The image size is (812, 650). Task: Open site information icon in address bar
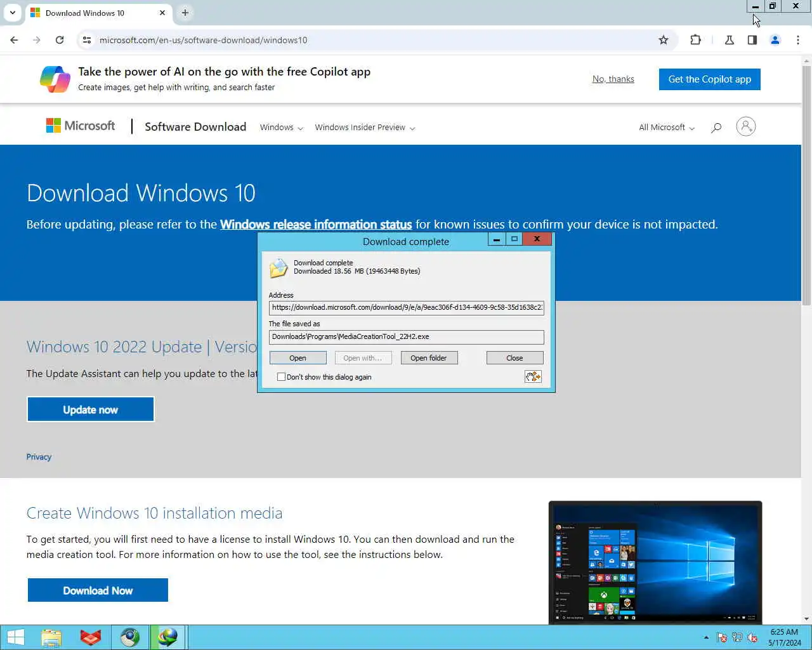tap(87, 40)
